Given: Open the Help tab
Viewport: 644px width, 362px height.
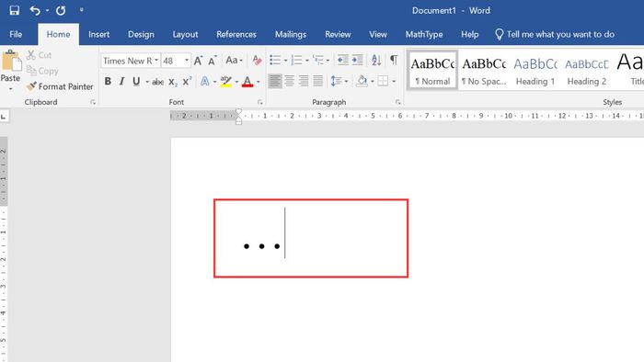Looking at the screenshot, I should coord(469,34).
